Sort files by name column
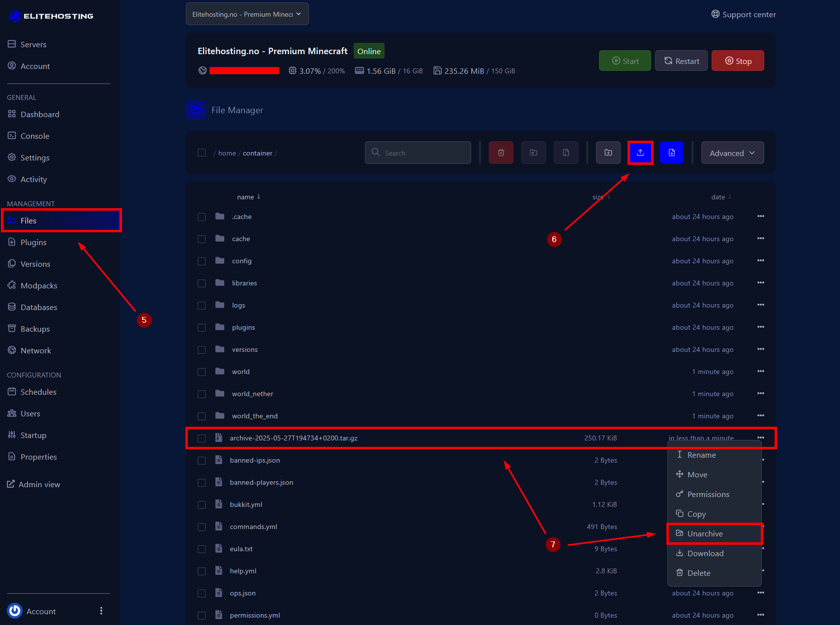This screenshot has height=625, width=840. pyautogui.click(x=248, y=197)
